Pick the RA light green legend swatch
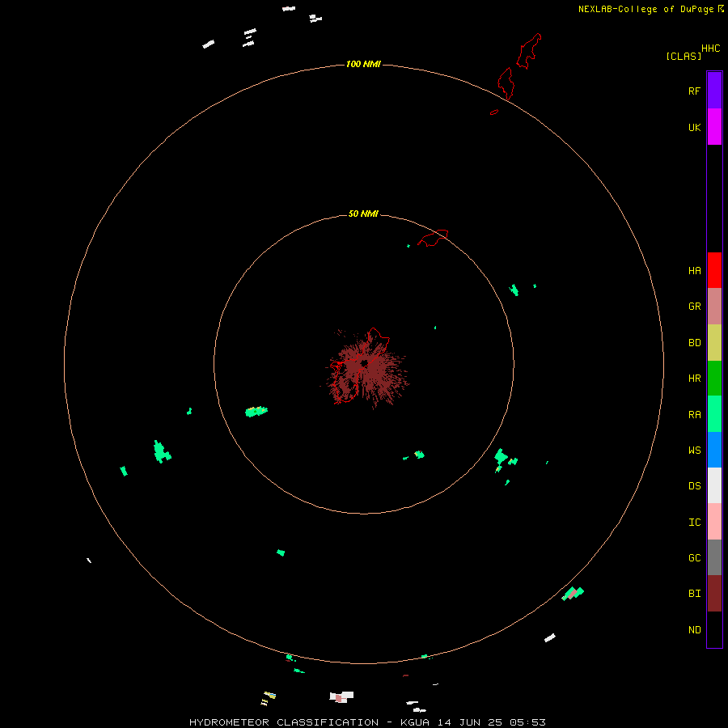Screen dimensions: 728x728 click(x=714, y=414)
